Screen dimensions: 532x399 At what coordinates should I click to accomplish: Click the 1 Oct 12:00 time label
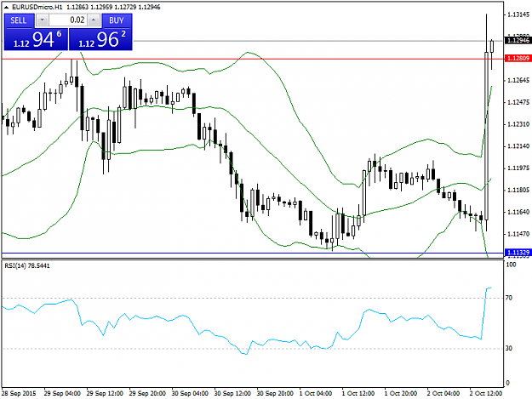click(x=358, y=393)
